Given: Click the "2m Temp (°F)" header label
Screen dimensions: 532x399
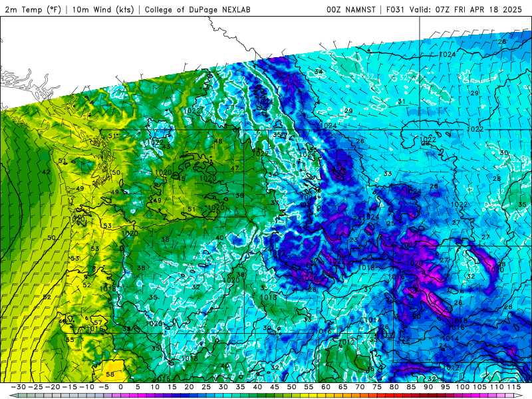Looking at the screenshot, I should 33,9.
